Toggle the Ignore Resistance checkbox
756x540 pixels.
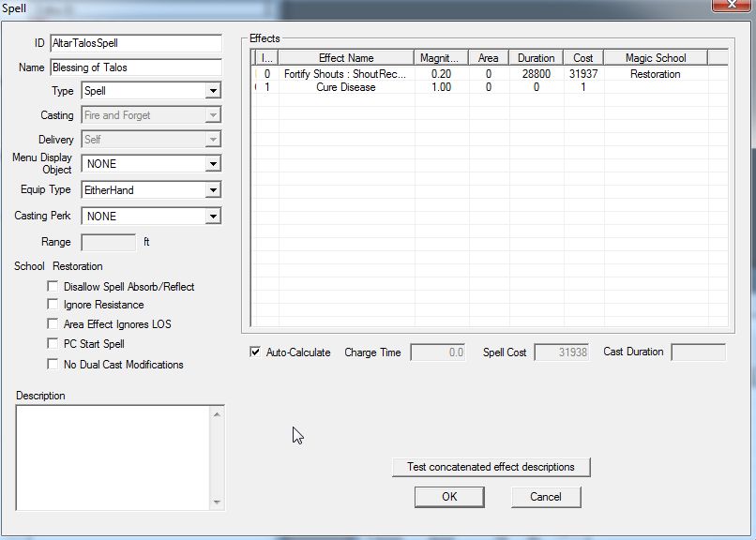[x=53, y=305]
